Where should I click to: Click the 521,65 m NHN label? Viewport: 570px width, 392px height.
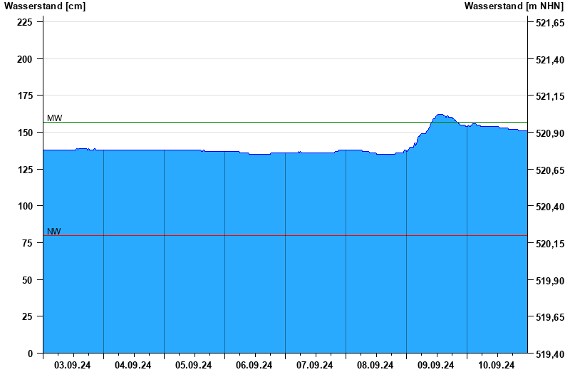pos(550,24)
